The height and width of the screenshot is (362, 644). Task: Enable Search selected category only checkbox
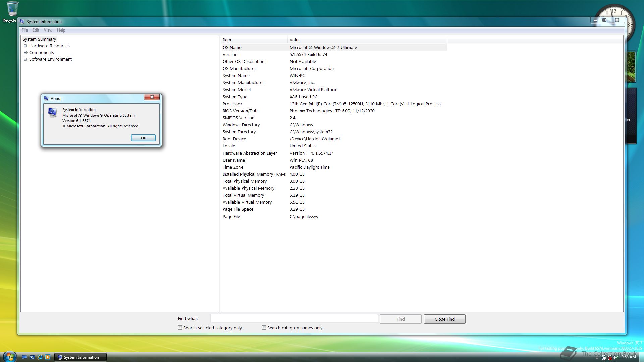(180, 328)
